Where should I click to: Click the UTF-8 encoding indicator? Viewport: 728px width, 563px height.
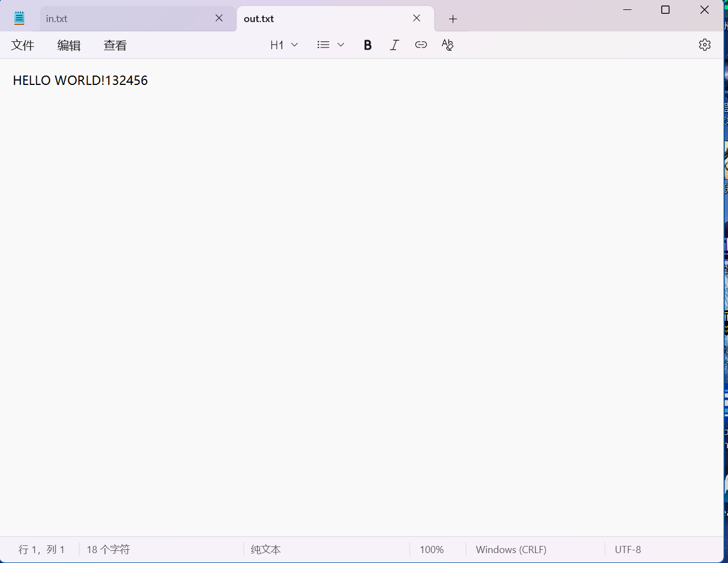(628, 549)
